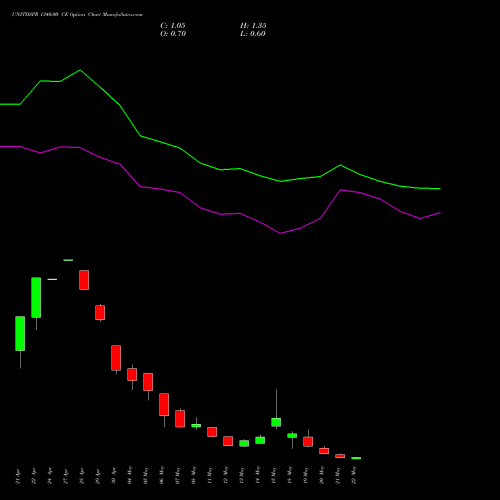Click the '28 Apr' date axis label
Viewport: 500px width, 500px height.
pyautogui.click(x=82, y=476)
